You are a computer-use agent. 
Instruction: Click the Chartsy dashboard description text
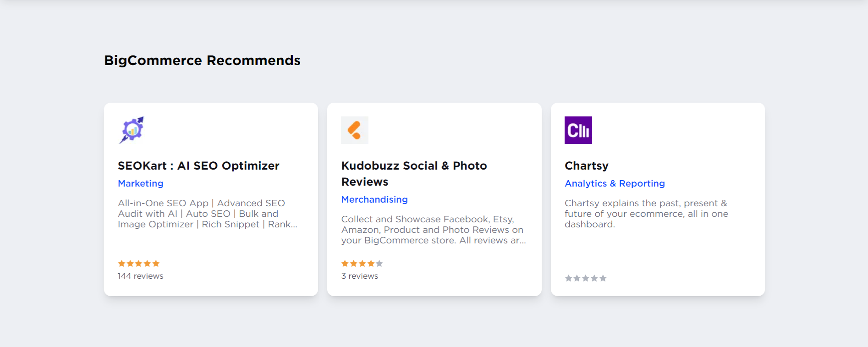pos(646,214)
